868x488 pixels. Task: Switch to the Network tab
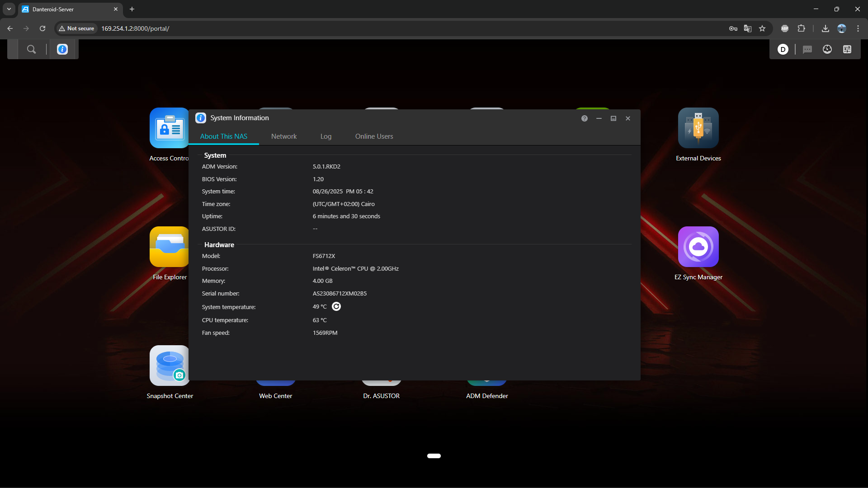[x=284, y=136]
